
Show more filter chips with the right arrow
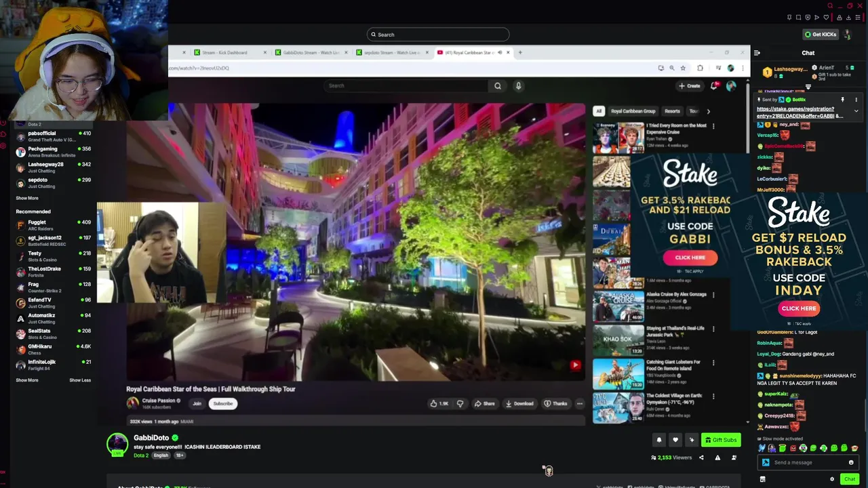708,111
